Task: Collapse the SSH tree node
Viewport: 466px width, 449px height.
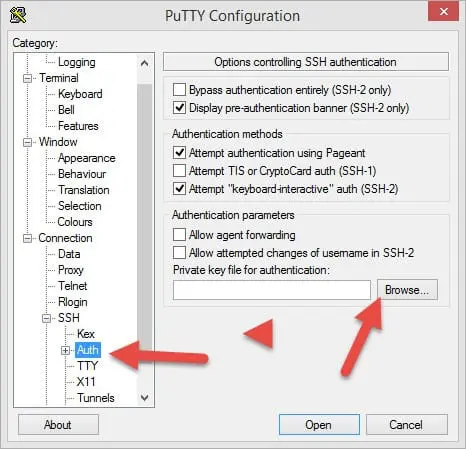Action: (46, 318)
